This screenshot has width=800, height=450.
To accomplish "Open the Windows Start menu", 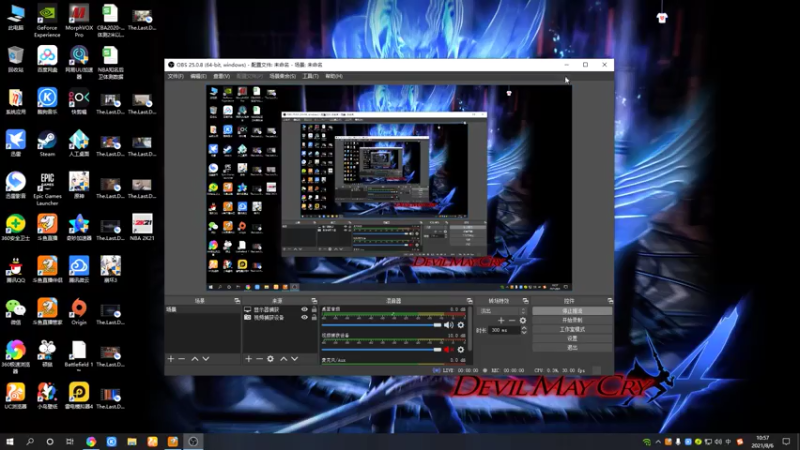I will coord(10,441).
